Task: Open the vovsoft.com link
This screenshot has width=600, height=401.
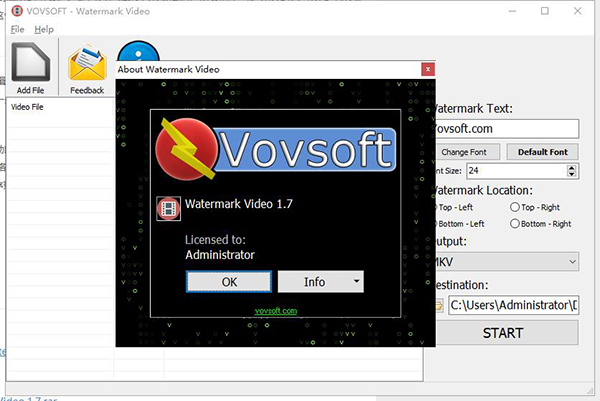Action: point(276,311)
